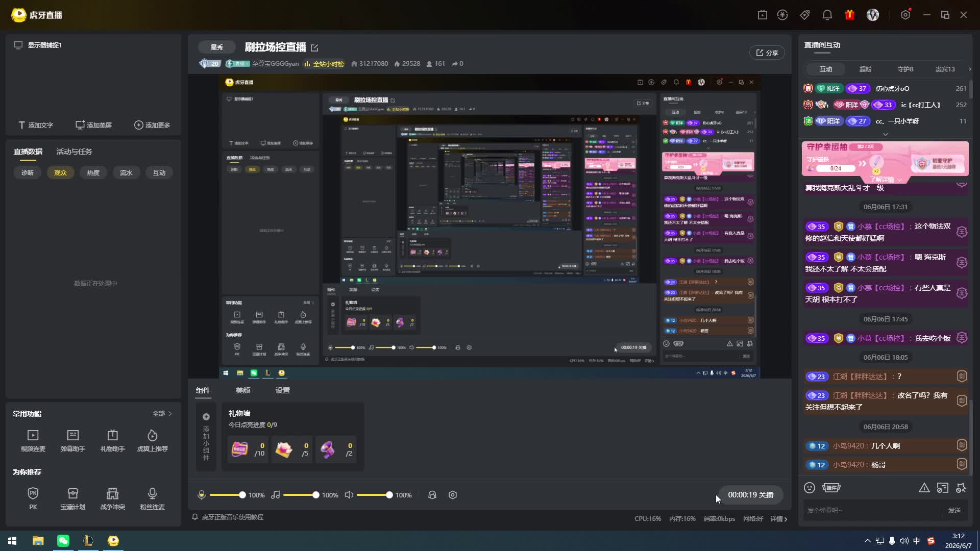
Task: Mute the microphone
Action: pos(202,495)
